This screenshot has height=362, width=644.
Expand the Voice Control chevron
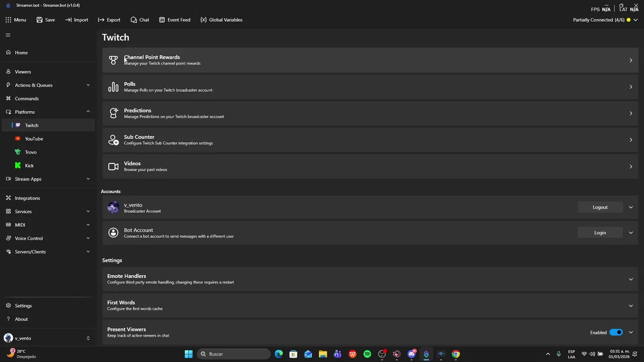tap(88, 238)
